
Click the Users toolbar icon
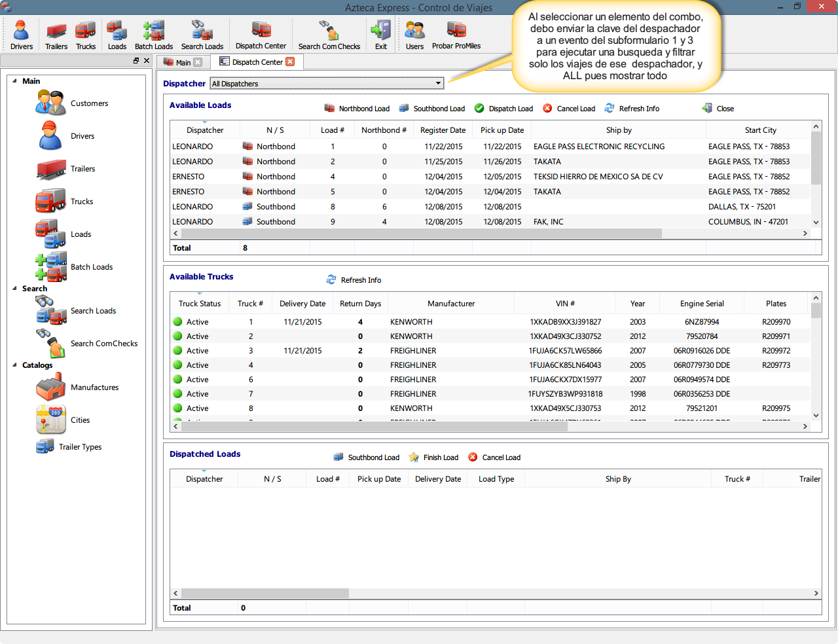pos(414,35)
